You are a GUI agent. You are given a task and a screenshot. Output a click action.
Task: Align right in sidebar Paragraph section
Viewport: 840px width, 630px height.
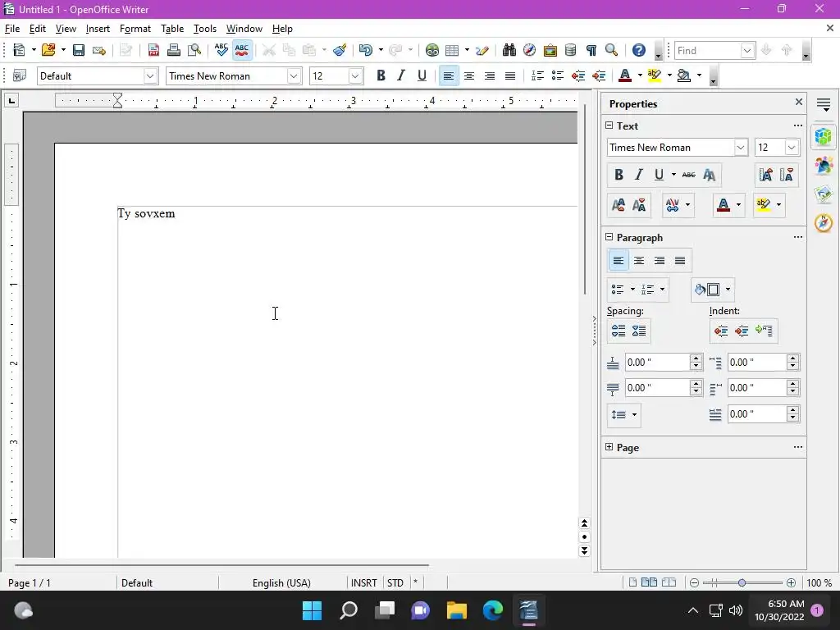[660, 260]
